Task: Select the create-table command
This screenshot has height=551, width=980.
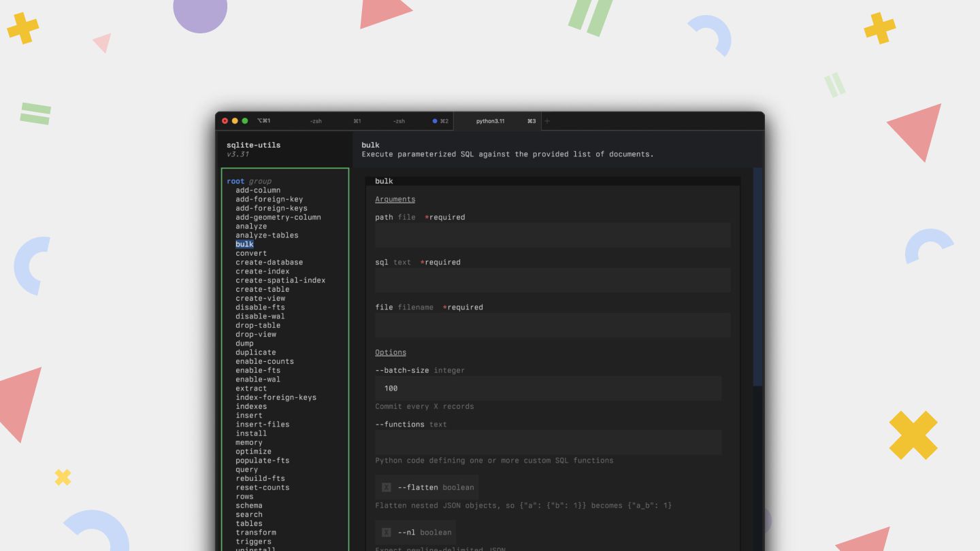Action: [x=263, y=289]
